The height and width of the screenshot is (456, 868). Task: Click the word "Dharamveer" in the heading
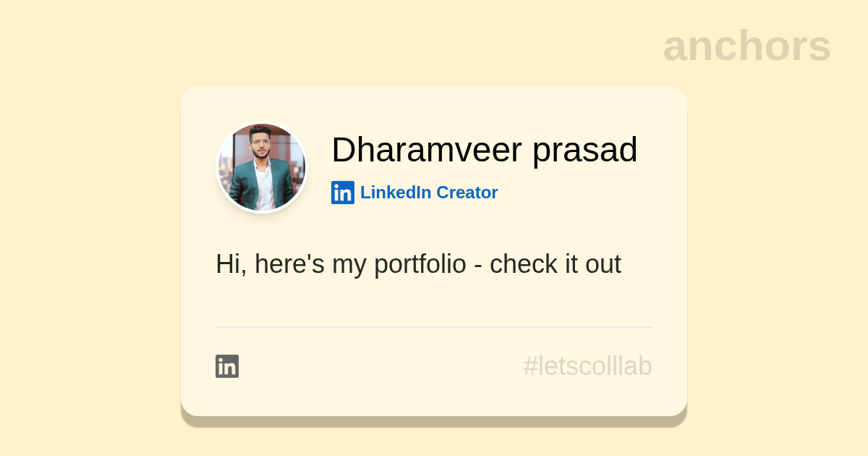[426, 150]
